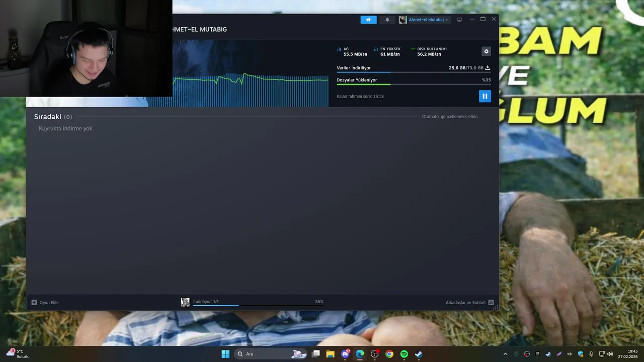Click the Kuyrukta indirme yok message
This screenshot has height=362, width=644.
[x=65, y=129]
